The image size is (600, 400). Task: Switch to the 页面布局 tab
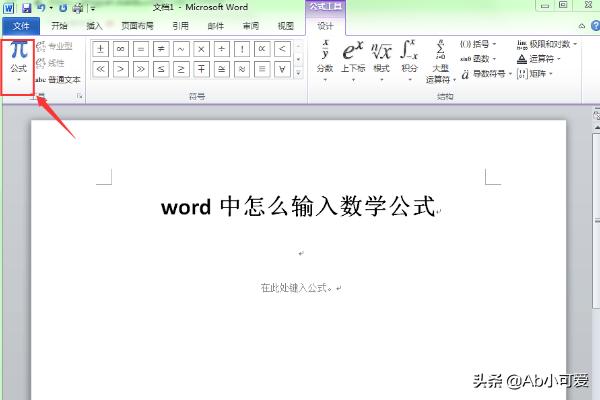coord(137,26)
